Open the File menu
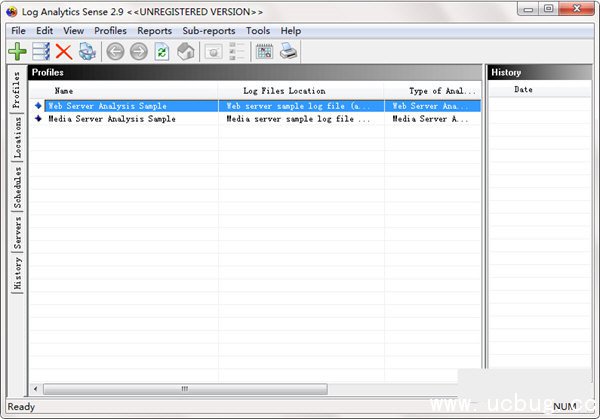The height and width of the screenshot is (419, 600). coord(18,31)
